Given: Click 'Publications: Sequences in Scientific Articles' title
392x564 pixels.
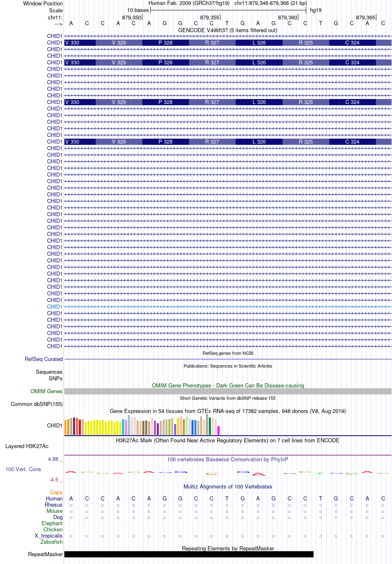Looking at the screenshot, I should pyautogui.click(x=228, y=366).
